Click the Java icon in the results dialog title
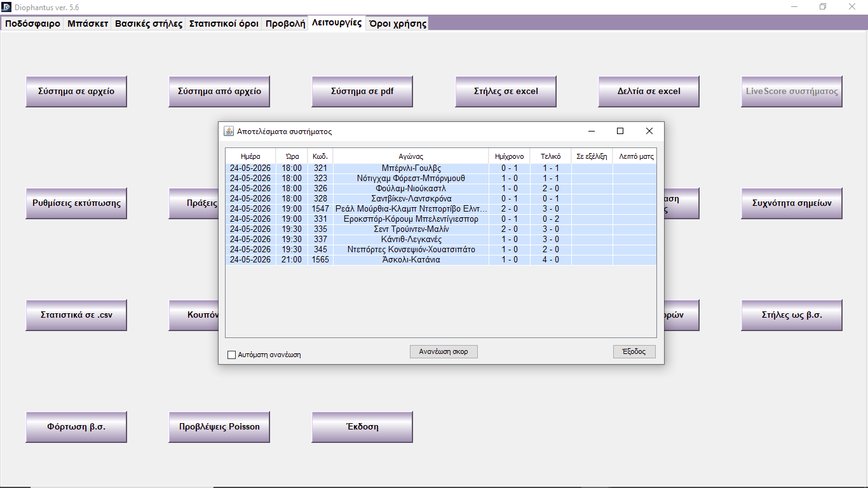Image resolution: width=868 pixels, height=488 pixels. click(x=229, y=132)
